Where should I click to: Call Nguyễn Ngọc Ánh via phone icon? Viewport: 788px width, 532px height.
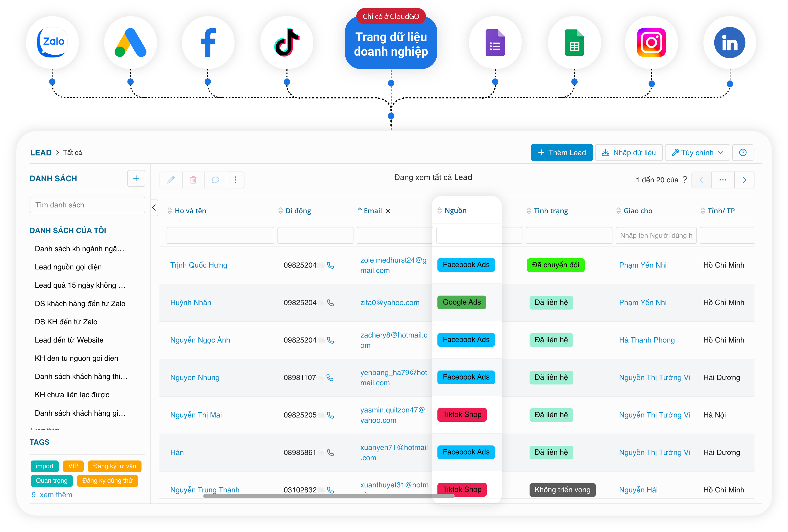(330, 340)
